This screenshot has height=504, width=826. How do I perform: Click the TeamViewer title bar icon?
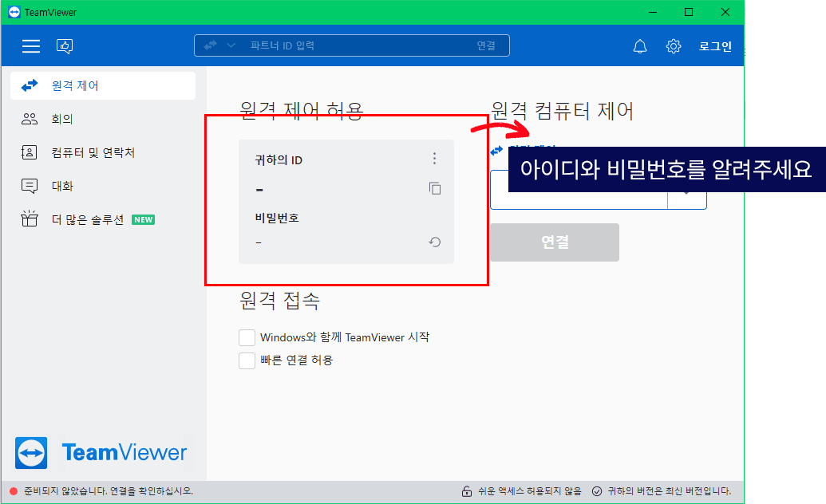point(14,12)
